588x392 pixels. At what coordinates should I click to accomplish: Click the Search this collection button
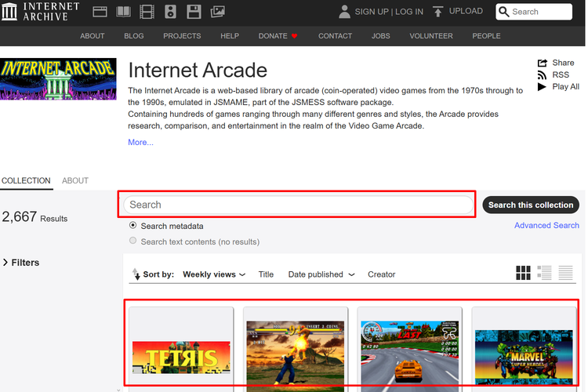(531, 205)
